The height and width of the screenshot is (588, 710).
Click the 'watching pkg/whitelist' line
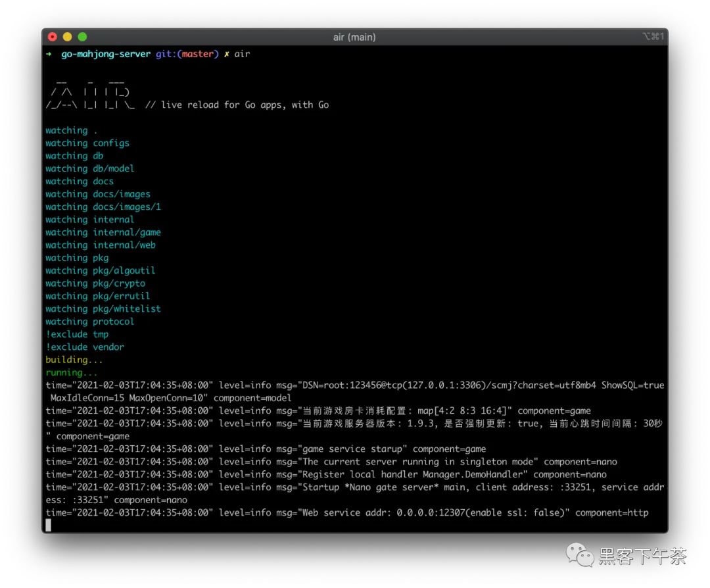click(103, 309)
